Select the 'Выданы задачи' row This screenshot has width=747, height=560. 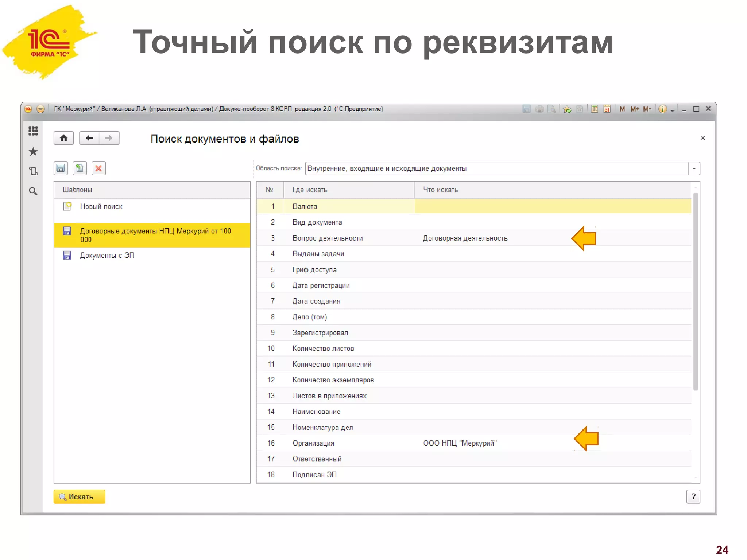474,254
